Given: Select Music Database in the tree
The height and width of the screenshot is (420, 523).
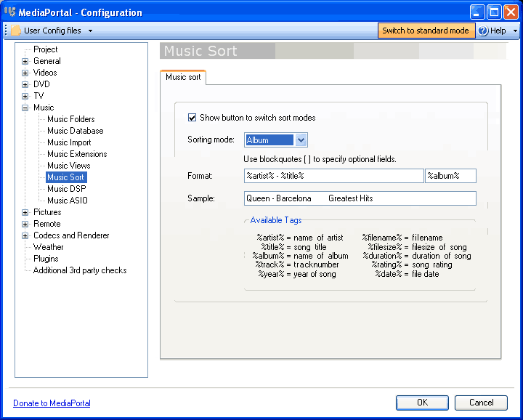Looking at the screenshot, I should (x=76, y=131).
